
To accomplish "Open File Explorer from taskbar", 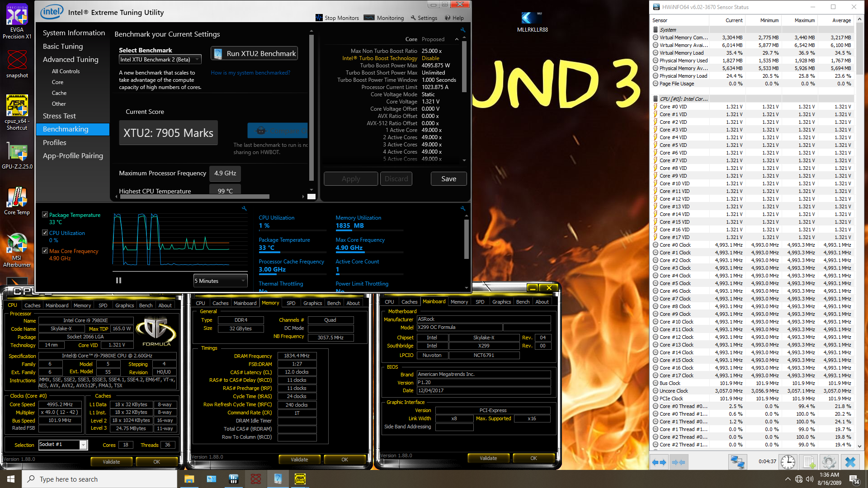I will (x=189, y=479).
